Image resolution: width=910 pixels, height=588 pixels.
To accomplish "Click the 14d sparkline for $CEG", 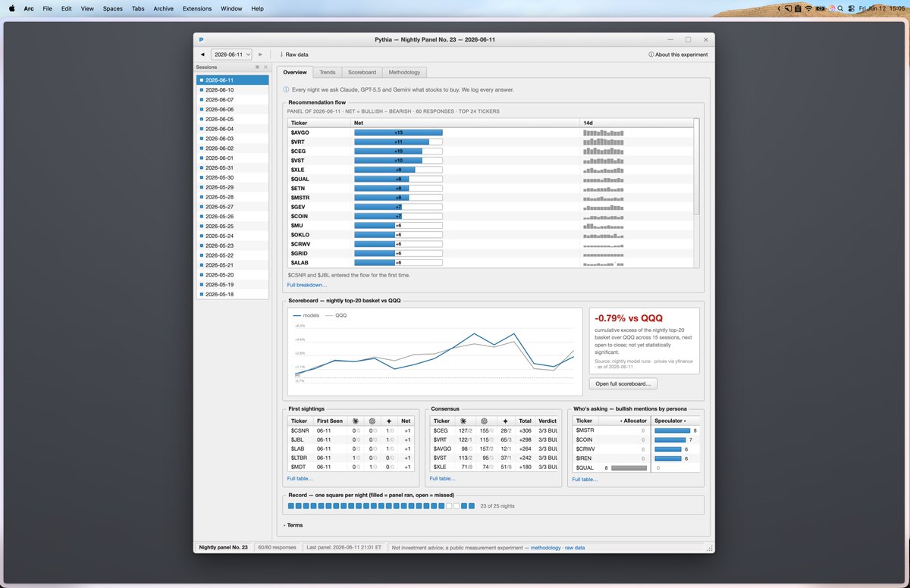I will point(604,151).
